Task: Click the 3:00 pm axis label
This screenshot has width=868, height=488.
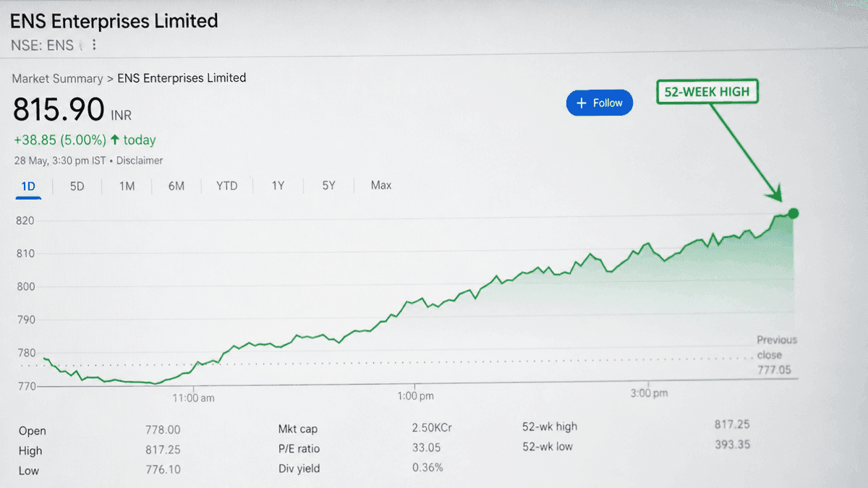Action: (649, 393)
